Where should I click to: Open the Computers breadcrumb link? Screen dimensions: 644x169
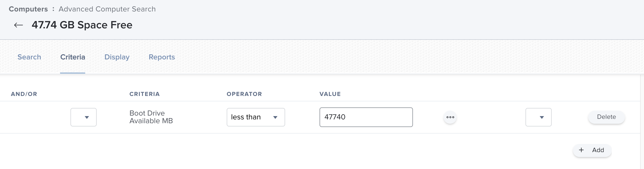(x=28, y=9)
